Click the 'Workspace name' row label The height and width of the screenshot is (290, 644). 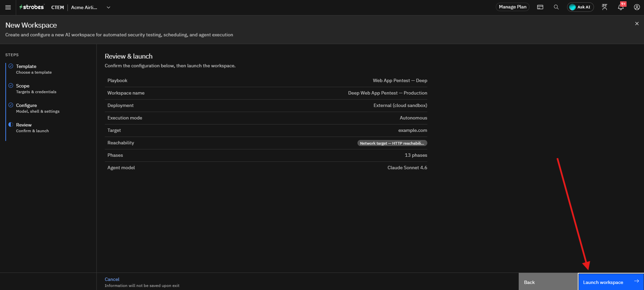pyautogui.click(x=126, y=93)
